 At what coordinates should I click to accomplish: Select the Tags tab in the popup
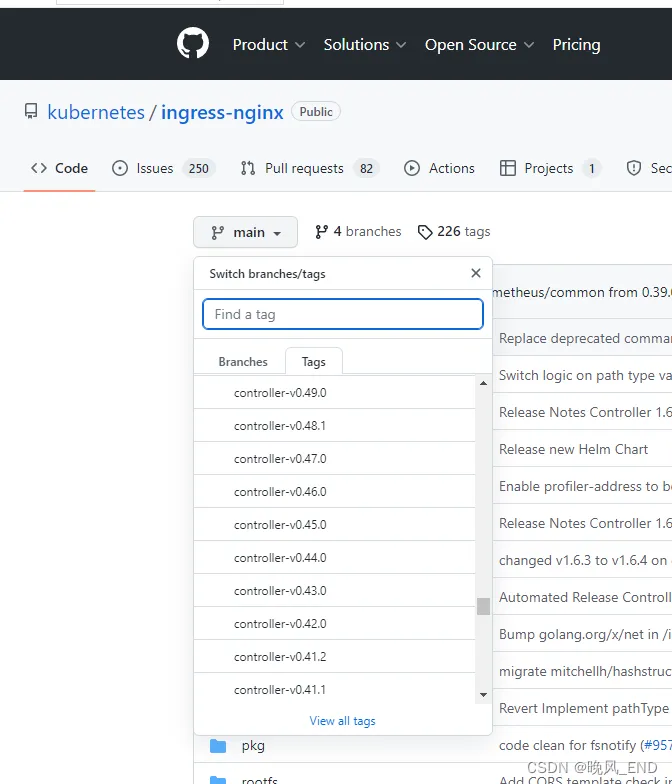(x=314, y=362)
